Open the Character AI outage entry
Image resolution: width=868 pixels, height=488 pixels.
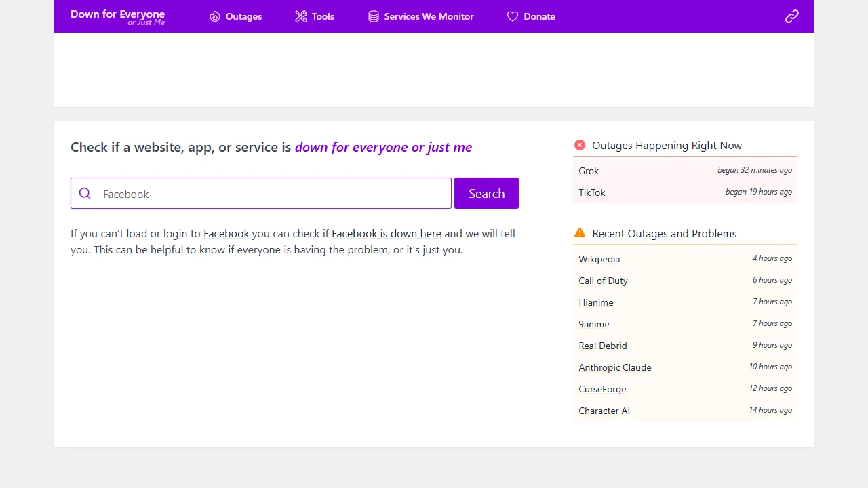[604, 411]
